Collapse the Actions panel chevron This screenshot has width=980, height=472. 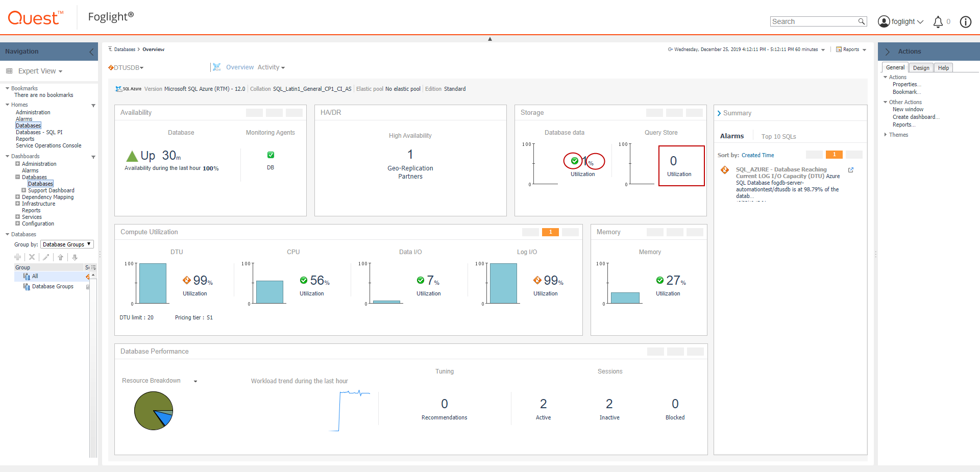coord(887,52)
